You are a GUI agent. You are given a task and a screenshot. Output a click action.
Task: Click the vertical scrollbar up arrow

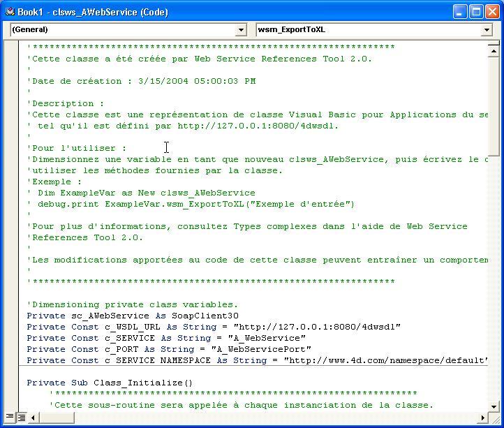(x=494, y=51)
